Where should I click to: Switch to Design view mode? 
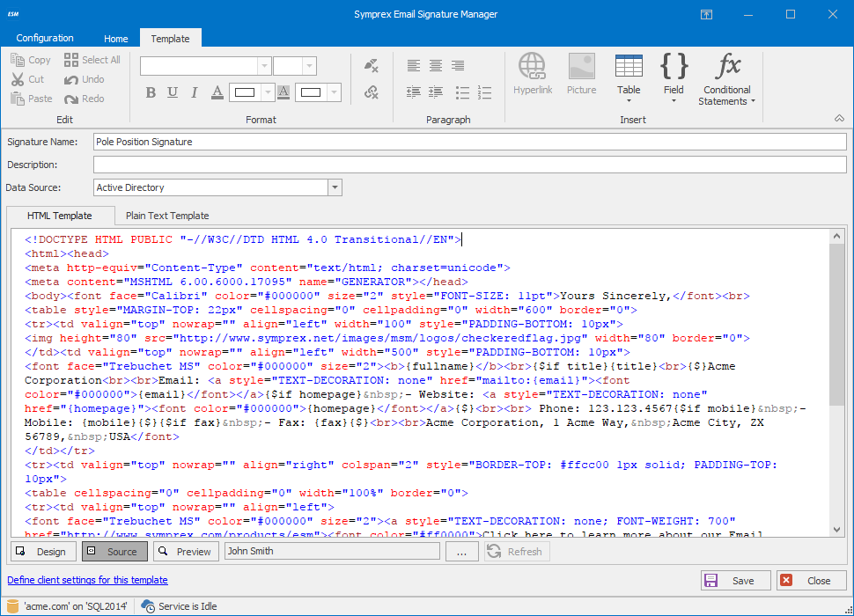tap(42, 552)
